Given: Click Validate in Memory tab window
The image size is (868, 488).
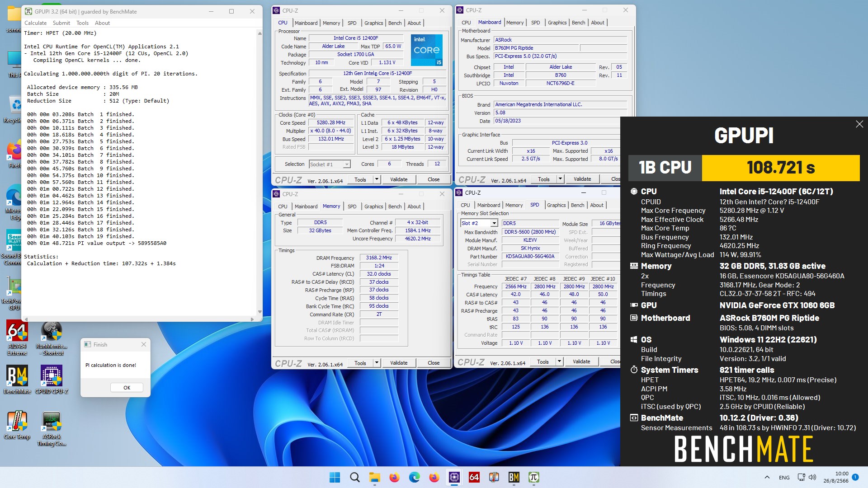Looking at the screenshot, I should click(x=398, y=363).
